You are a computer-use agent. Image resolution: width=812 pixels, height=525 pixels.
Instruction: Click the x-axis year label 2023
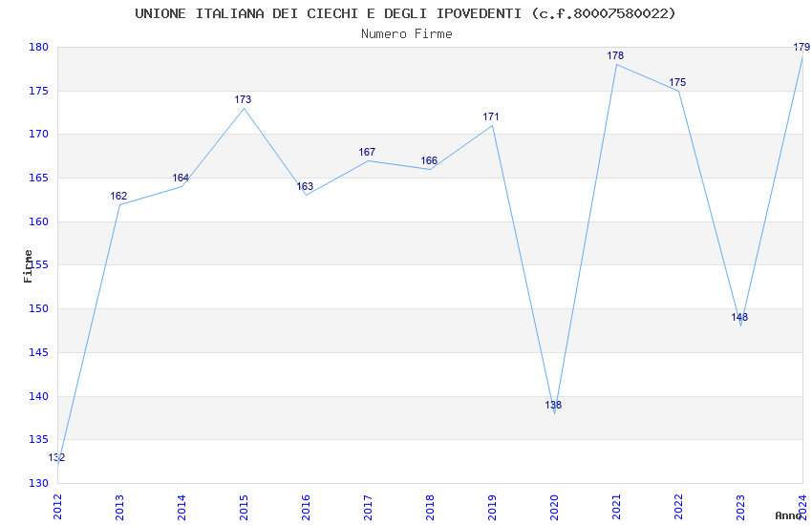click(740, 507)
